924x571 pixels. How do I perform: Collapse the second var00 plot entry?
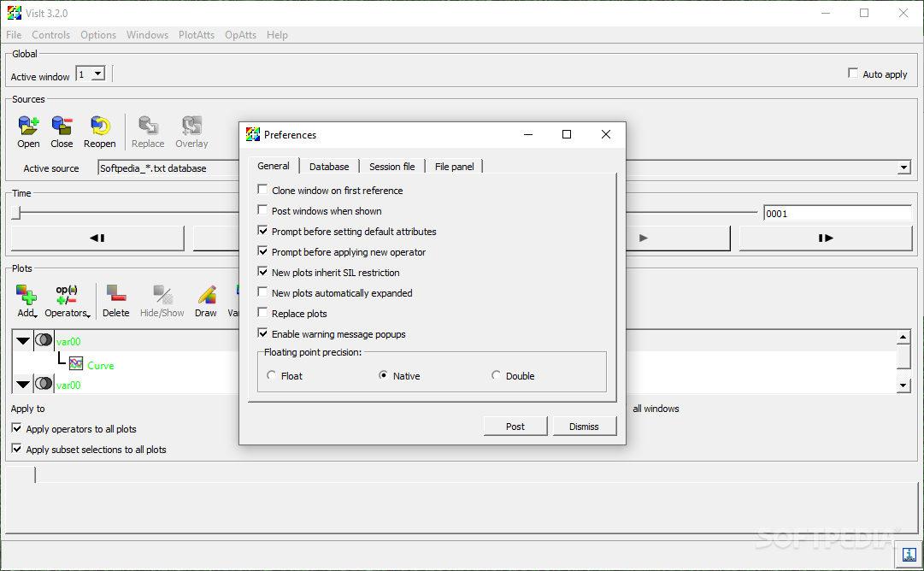[x=22, y=384]
